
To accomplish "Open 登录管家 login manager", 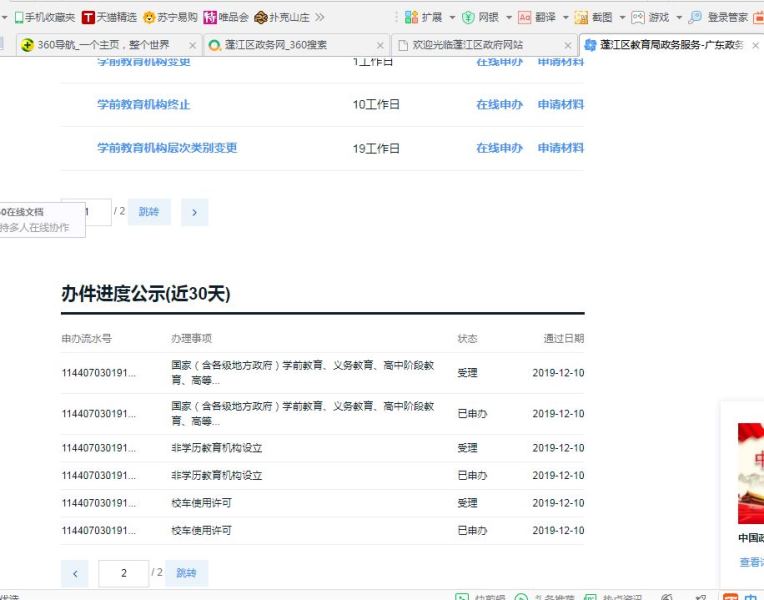I will click(718, 18).
